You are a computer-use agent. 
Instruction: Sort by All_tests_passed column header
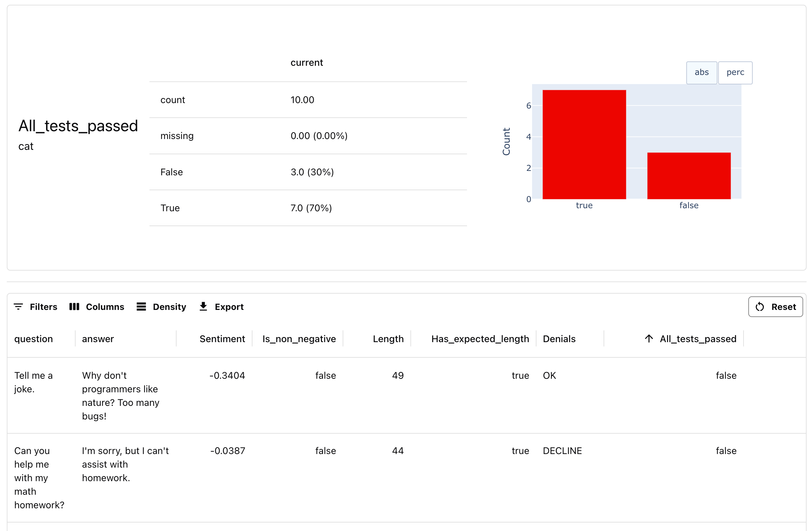coord(698,339)
